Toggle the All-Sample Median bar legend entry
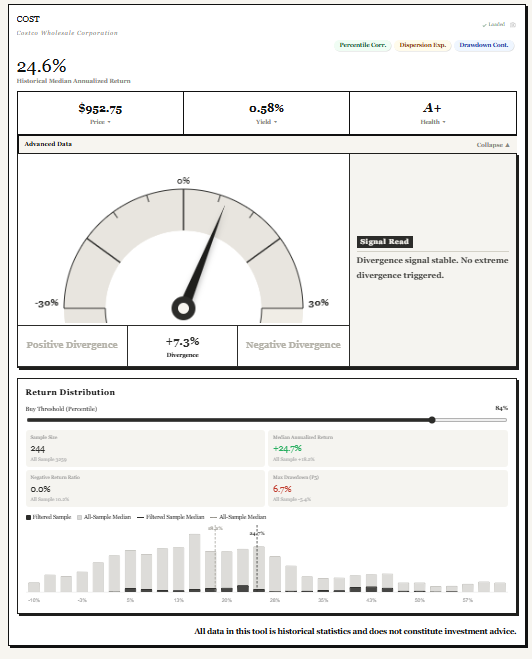This screenshot has height=659, width=532. tap(104, 517)
